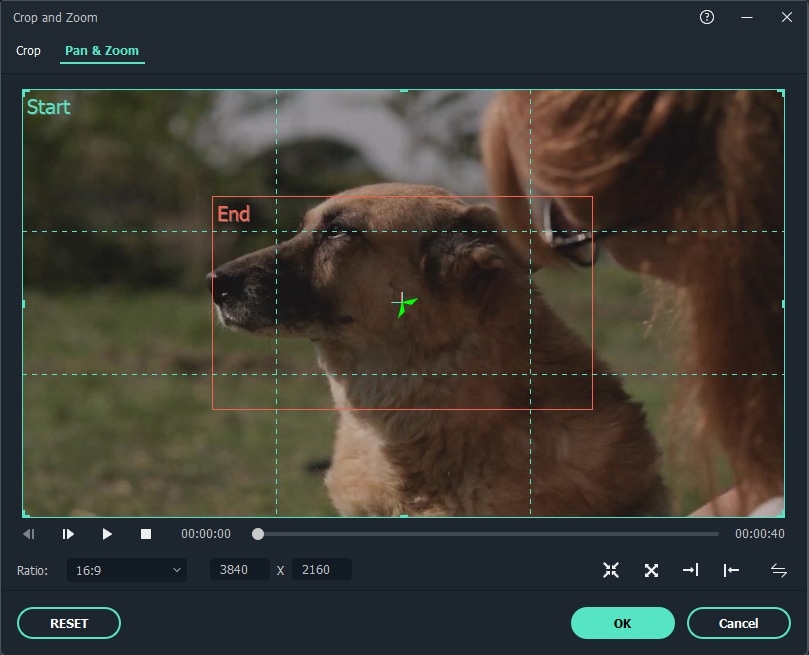This screenshot has height=655, width=809.
Task: Select the pan right arrow icon
Action: coord(690,570)
